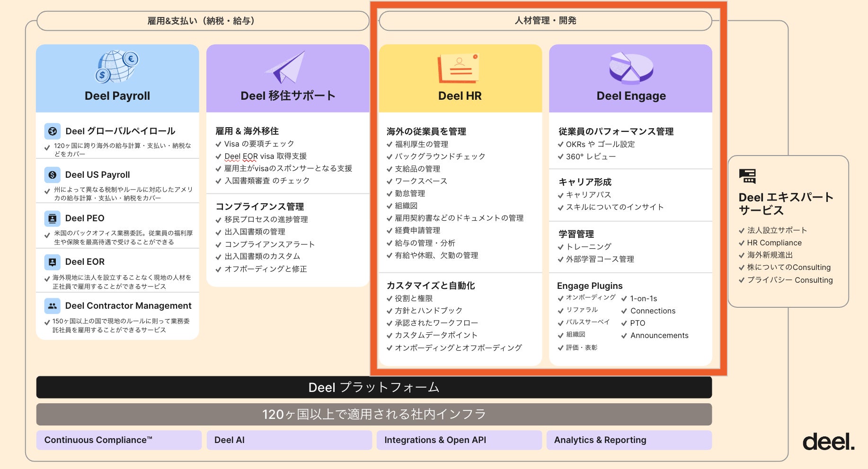Open the Deel EOR heading
868x469 pixels.
pyautogui.click(x=85, y=262)
